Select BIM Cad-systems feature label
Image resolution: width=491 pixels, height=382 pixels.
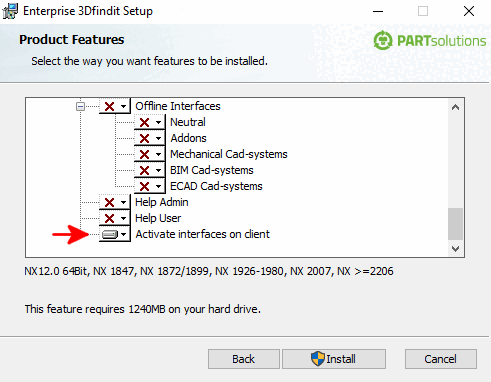[x=212, y=170]
